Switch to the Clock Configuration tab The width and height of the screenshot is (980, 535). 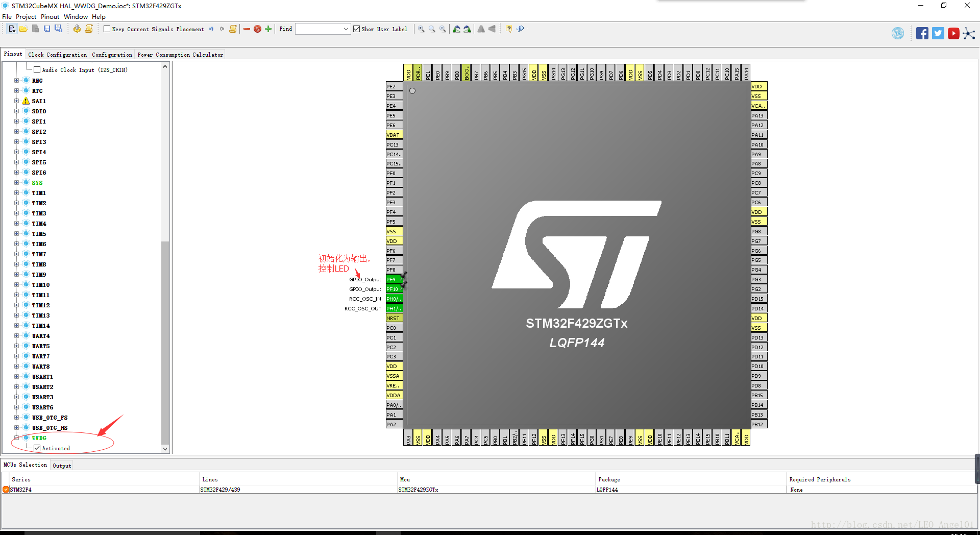click(57, 55)
